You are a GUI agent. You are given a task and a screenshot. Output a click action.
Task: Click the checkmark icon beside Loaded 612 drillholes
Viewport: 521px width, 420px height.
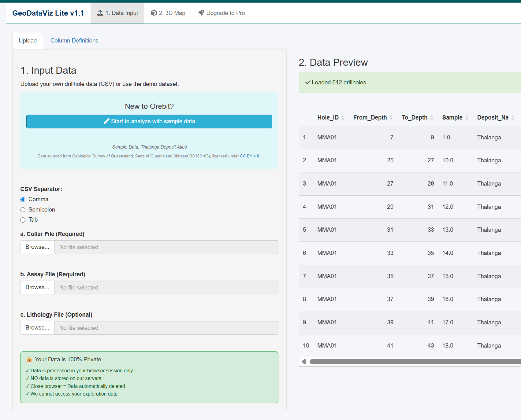point(307,82)
